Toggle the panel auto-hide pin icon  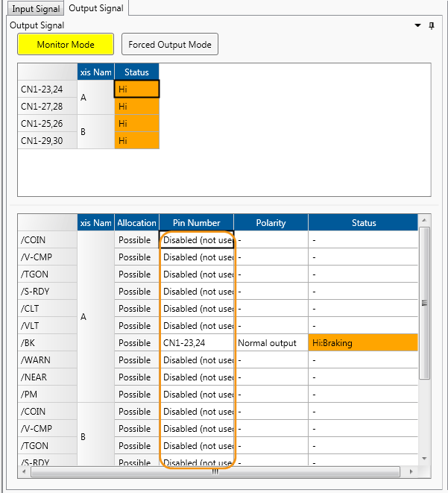pyautogui.click(x=432, y=25)
